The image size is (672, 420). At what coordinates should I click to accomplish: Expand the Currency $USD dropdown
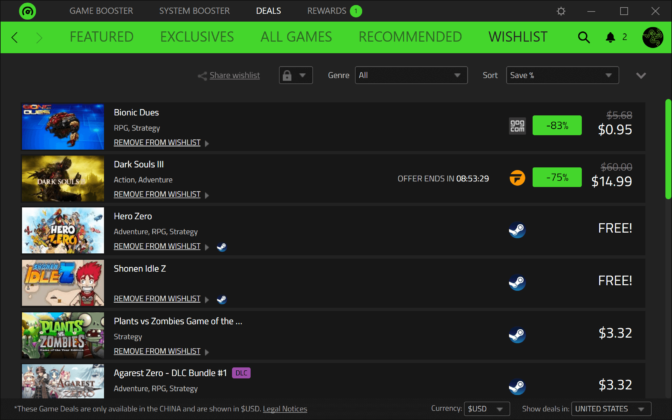click(487, 408)
